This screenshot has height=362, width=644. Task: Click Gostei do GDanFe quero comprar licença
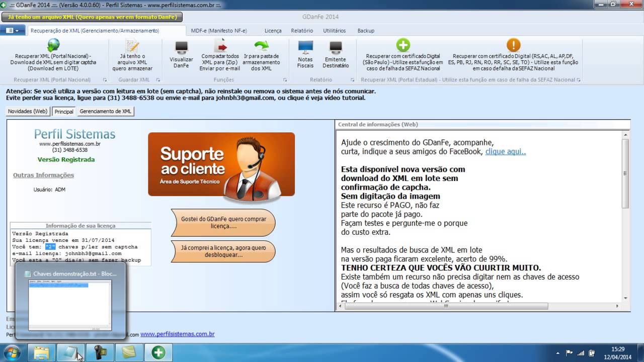223,223
